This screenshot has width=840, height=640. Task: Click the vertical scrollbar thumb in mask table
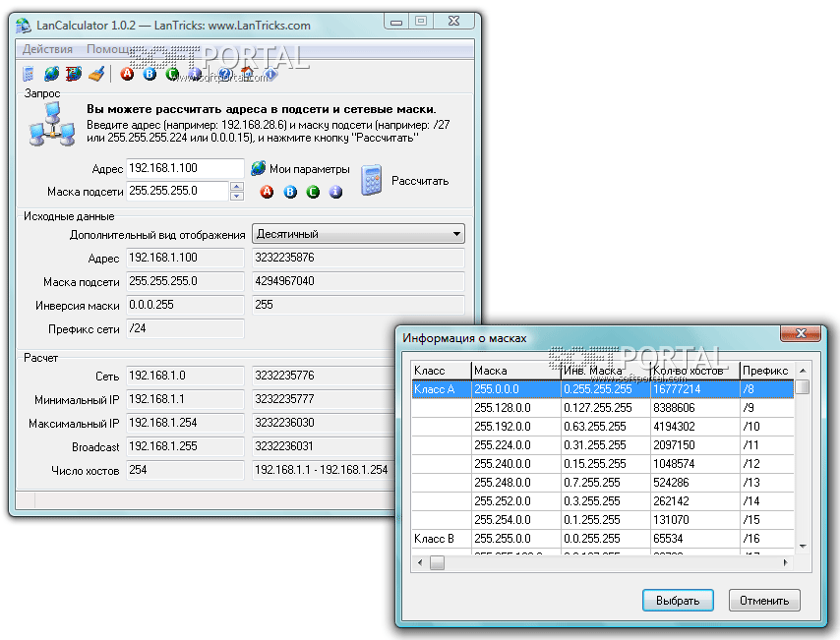[803, 386]
